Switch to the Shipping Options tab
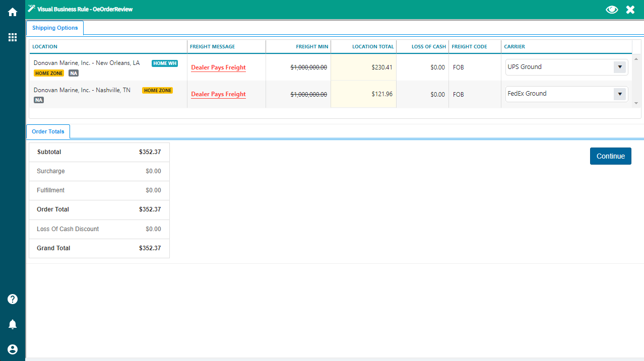This screenshot has height=361, width=644. pos(55,28)
